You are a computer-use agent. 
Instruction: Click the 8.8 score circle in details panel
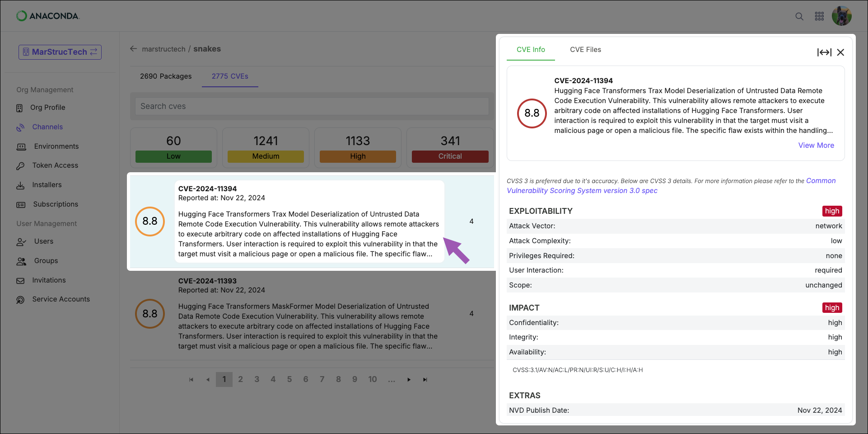tap(532, 113)
